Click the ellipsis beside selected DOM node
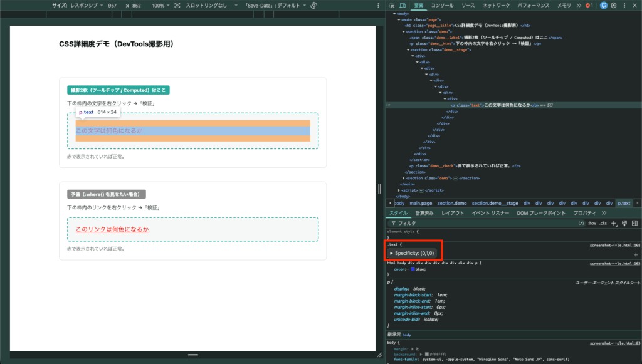Image resolution: width=642 pixels, height=364 pixels. point(388,105)
